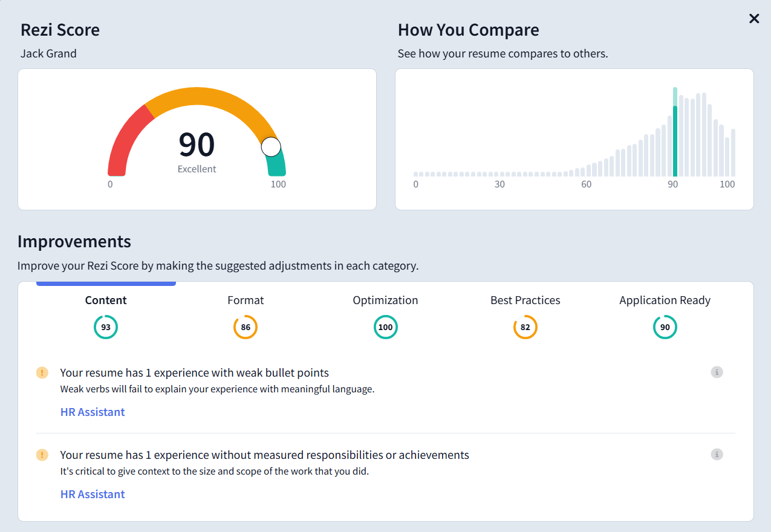Click the 'Rezi Score' heading

[60, 30]
